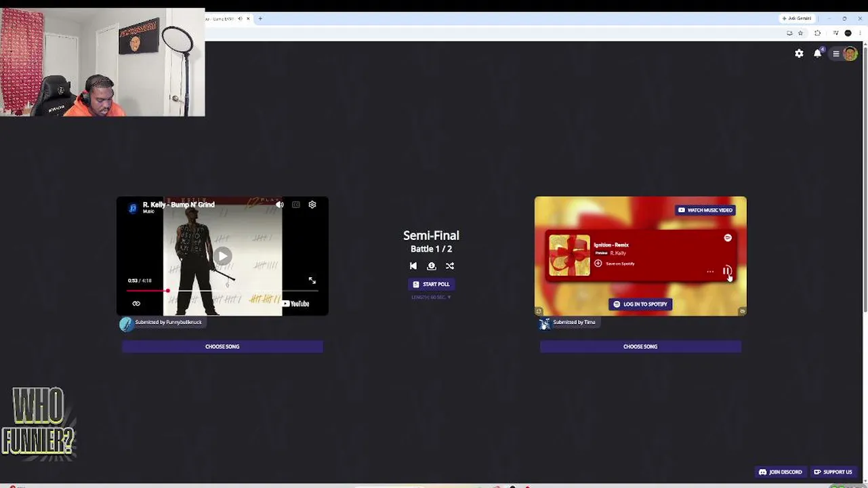The width and height of the screenshot is (868, 488).
Task: Open the YouTube logo link
Action: [x=296, y=304]
